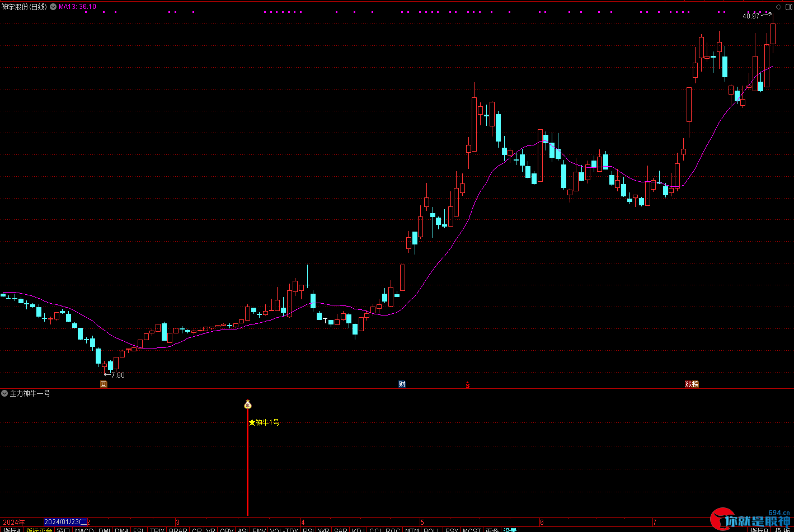Open the 指标平台 tab
This screenshot has width=794, height=532.
[x=39, y=529]
